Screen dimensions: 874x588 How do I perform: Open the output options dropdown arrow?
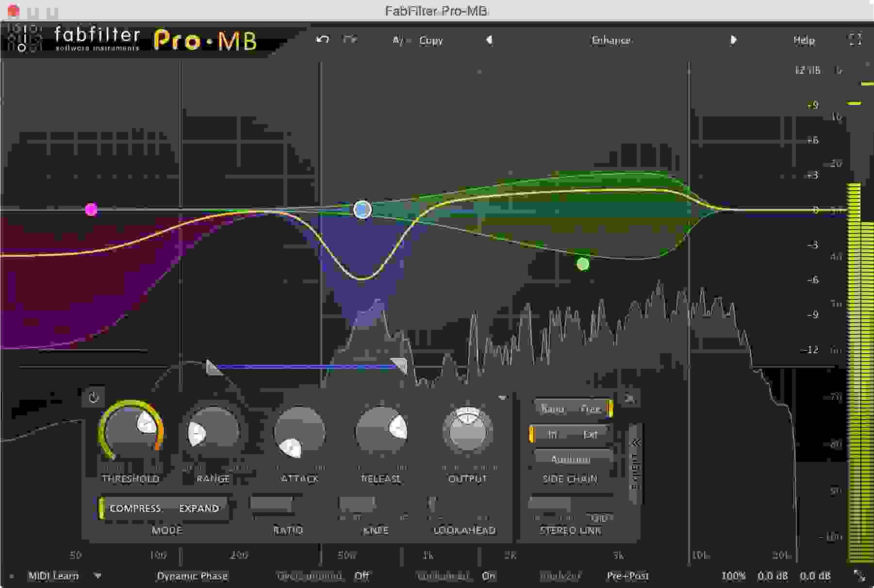pyautogui.click(x=502, y=396)
